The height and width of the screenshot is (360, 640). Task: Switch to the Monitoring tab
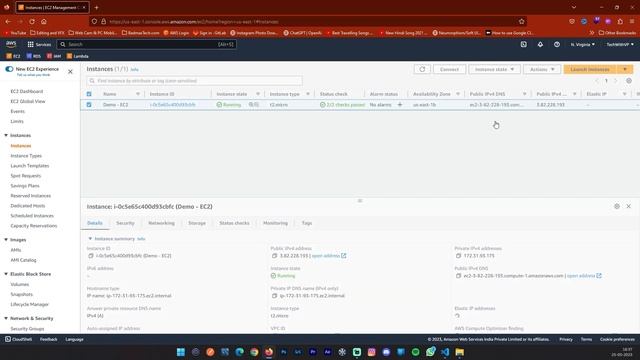[x=275, y=223]
